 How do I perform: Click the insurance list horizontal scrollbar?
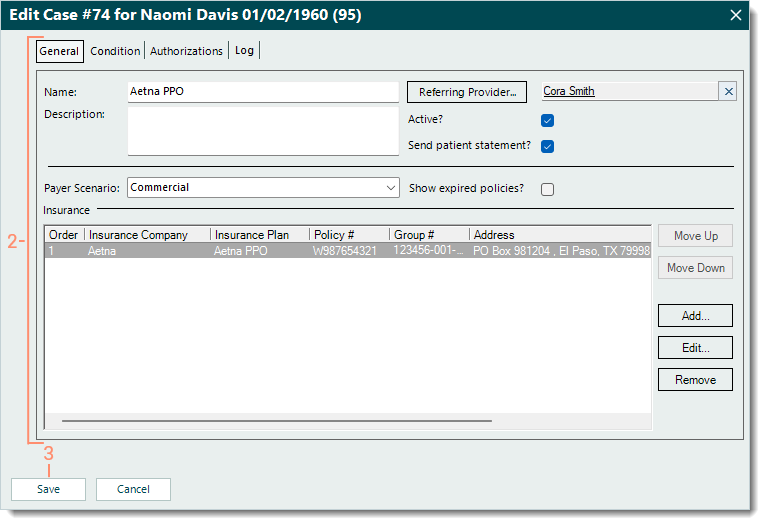277,421
